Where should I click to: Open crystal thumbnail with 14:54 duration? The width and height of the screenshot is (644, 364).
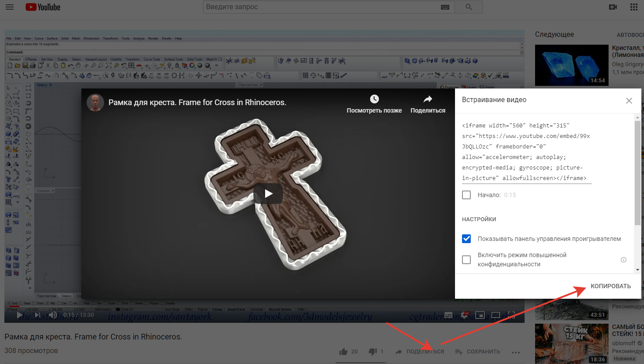coord(572,65)
